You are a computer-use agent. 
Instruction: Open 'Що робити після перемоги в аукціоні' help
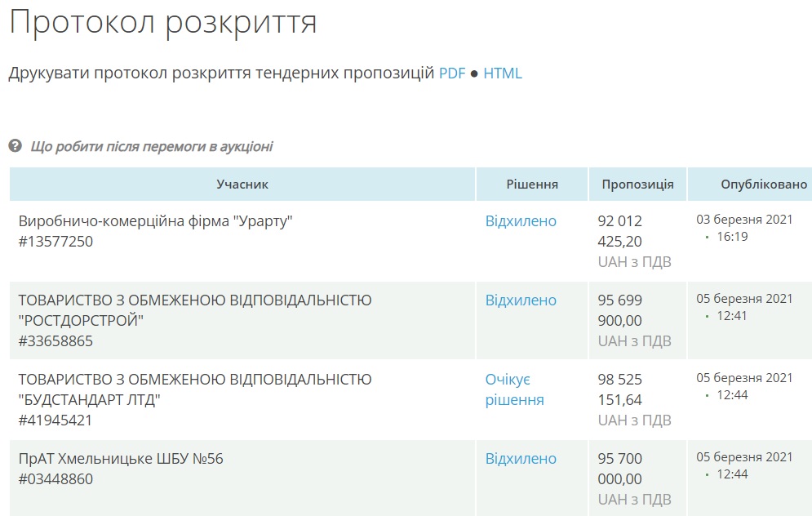pyautogui.click(x=152, y=147)
